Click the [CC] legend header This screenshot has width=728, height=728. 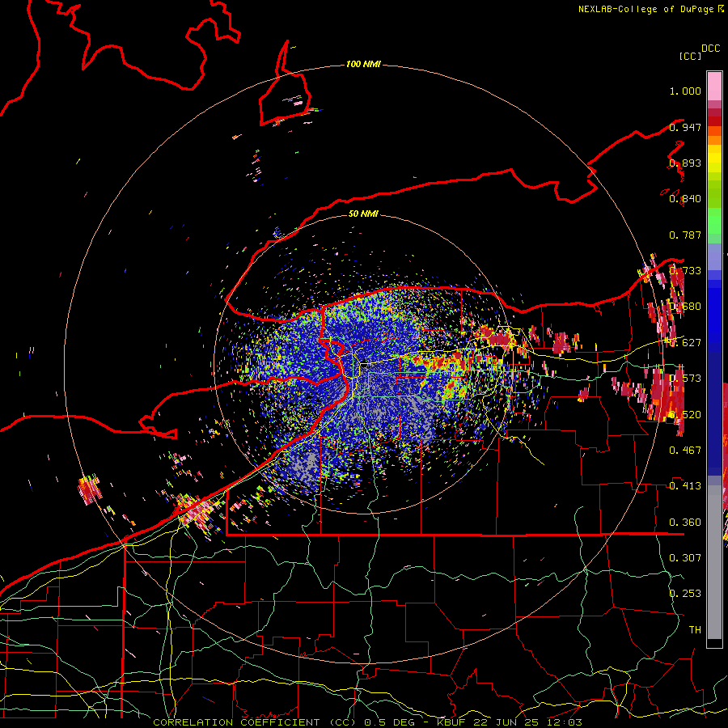(690, 56)
